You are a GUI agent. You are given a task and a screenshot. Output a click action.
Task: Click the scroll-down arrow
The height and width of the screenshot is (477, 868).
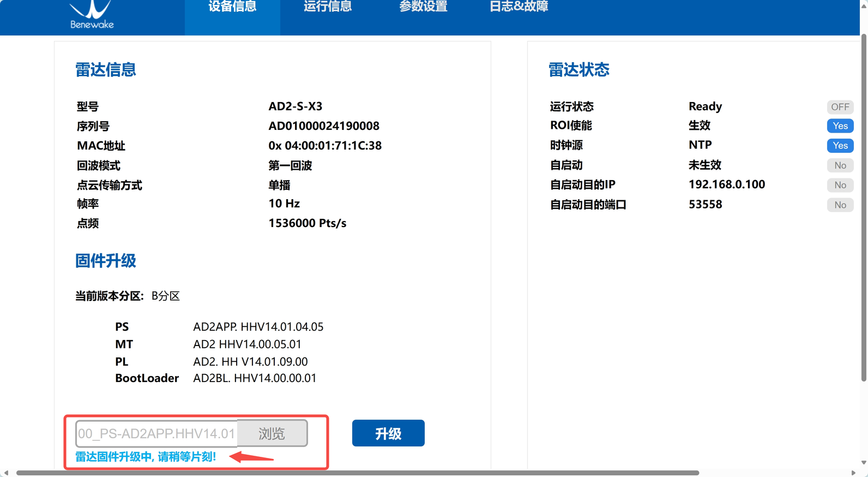[x=864, y=463]
